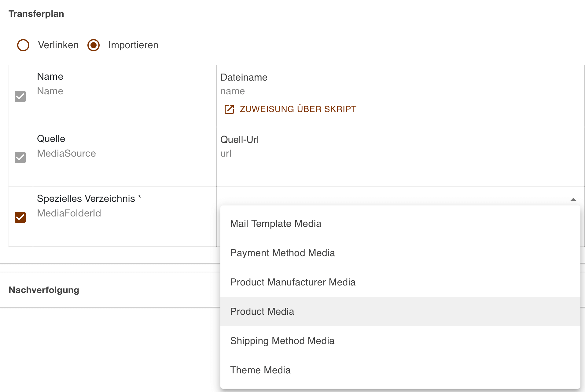The image size is (585, 392).
Task: Choose Product Media as the media folder
Action: point(262,311)
